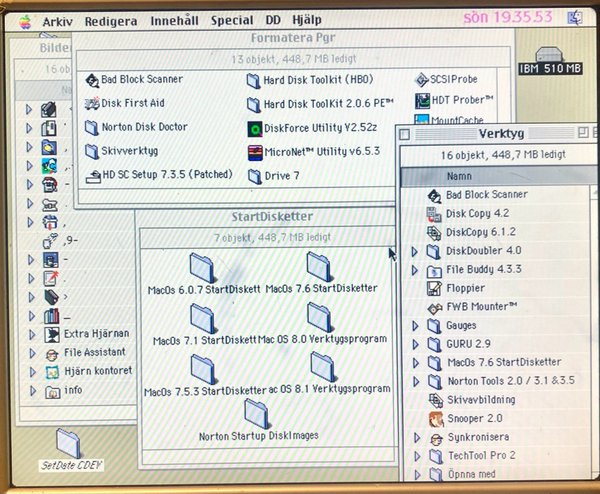The width and height of the screenshot is (600, 494).
Task: Click the Verktyg window zoom box
Action: [x=583, y=133]
